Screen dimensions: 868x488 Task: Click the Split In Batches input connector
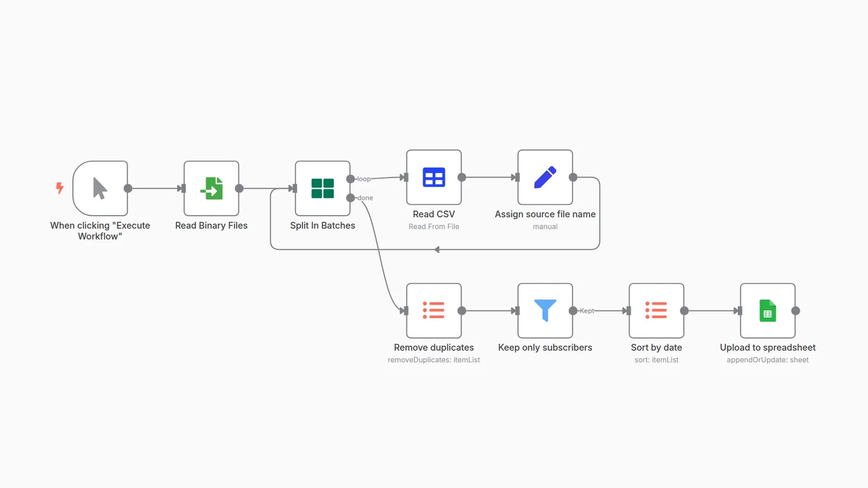[294, 188]
